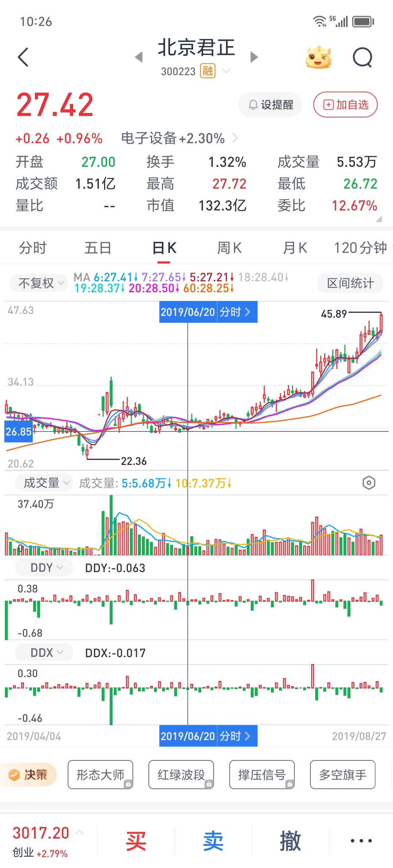The image size is (393, 868).
Task: Open 电子设备 sector link
Action: tap(179, 138)
